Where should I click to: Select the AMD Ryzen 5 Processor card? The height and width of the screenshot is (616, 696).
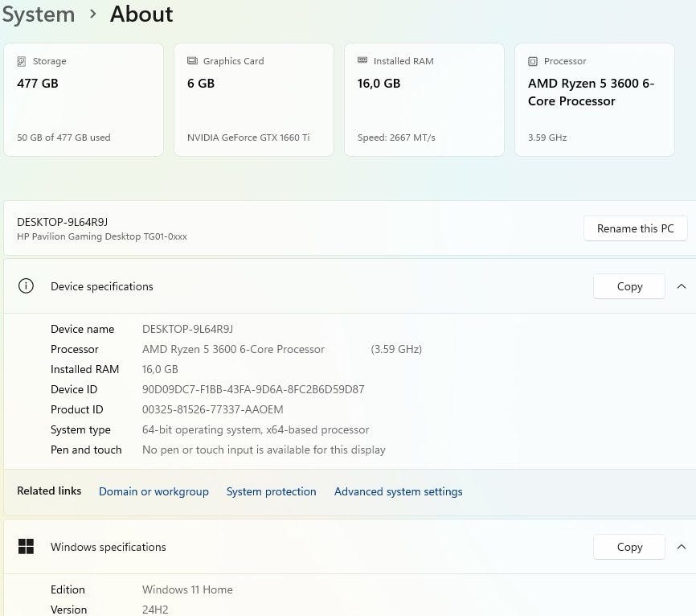(594, 100)
